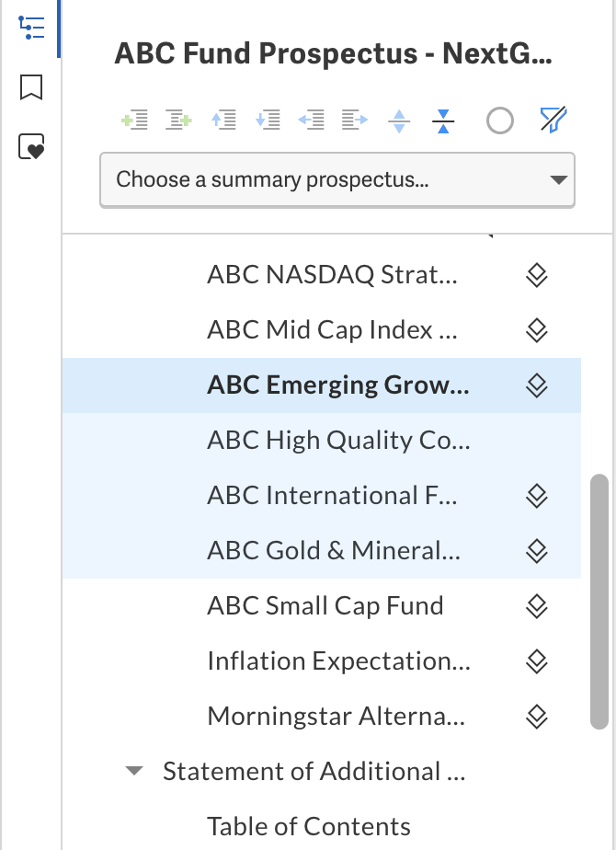Open the Table of Contents link
The image size is (616, 850).
coord(309,826)
